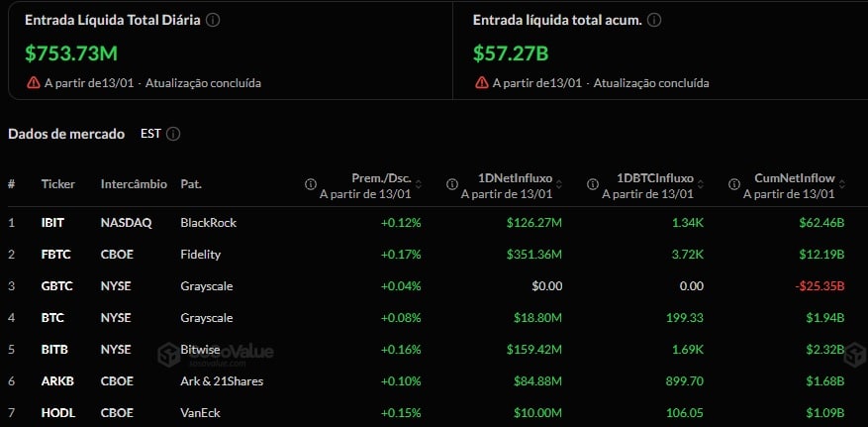This screenshot has width=868, height=427.
Task: Sort table by Prem./Dsc. arrows
Action: [x=417, y=184]
